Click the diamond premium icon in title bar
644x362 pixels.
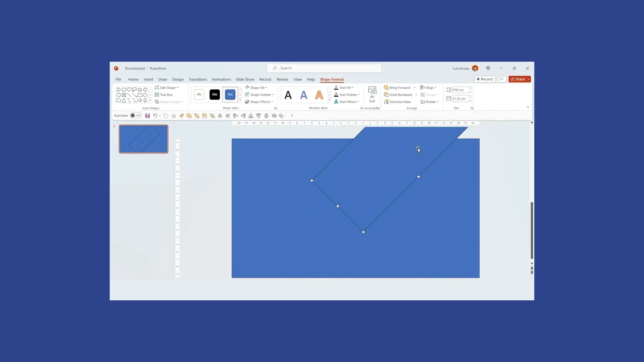click(488, 68)
